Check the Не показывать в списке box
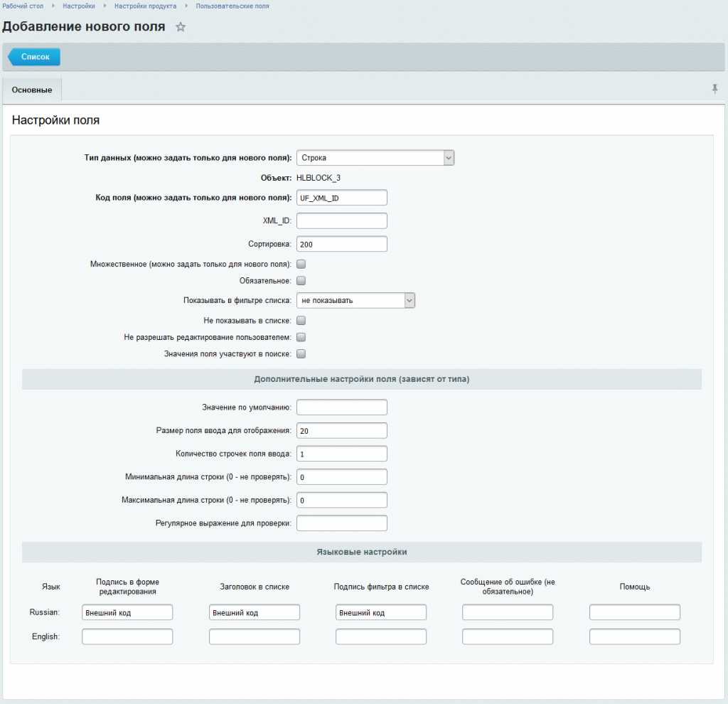 coord(301,321)
